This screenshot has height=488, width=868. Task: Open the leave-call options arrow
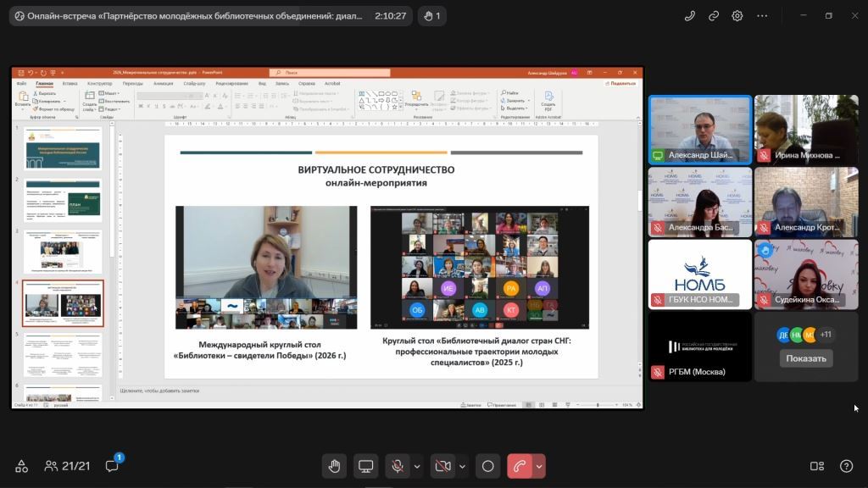538,467
